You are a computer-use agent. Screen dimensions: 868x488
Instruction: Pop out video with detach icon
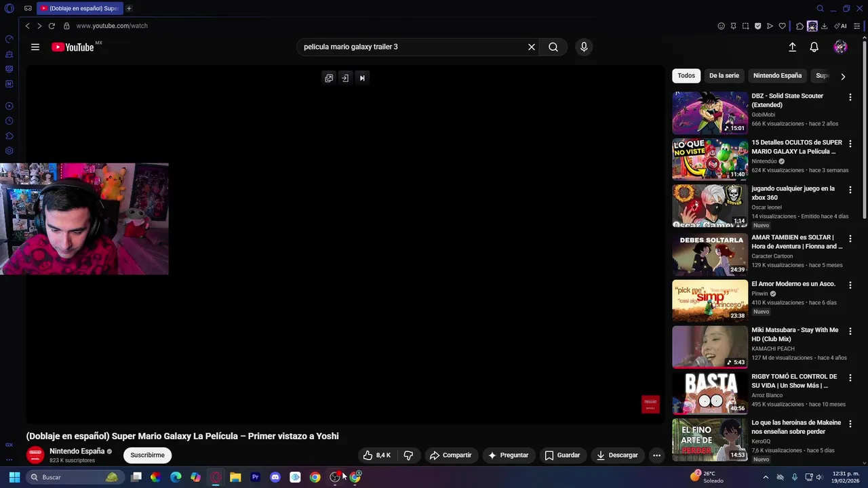[329, 78]
